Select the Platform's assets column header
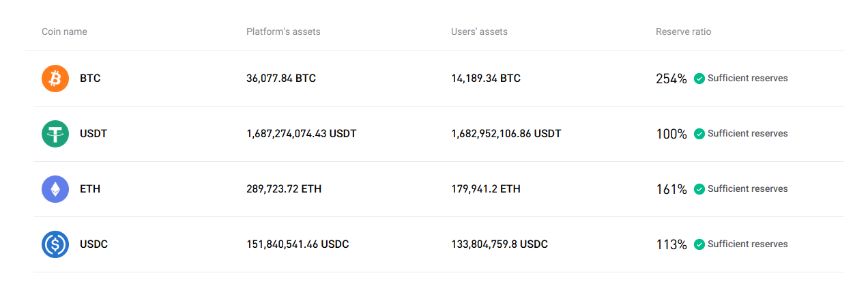The image size is (868, 297). pyautogui.click(x=283, y=31)
